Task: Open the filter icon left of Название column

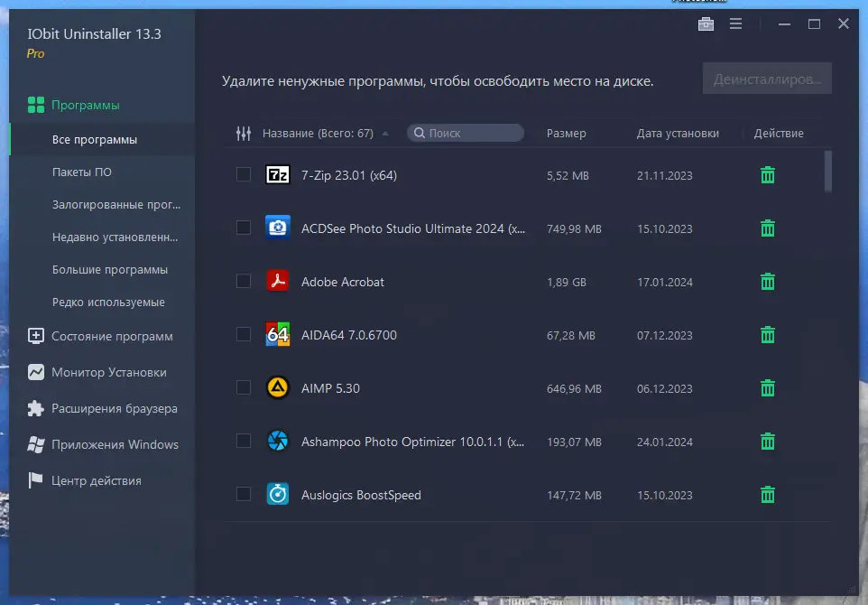Action: pyautogui.click(x=242, y=133)
